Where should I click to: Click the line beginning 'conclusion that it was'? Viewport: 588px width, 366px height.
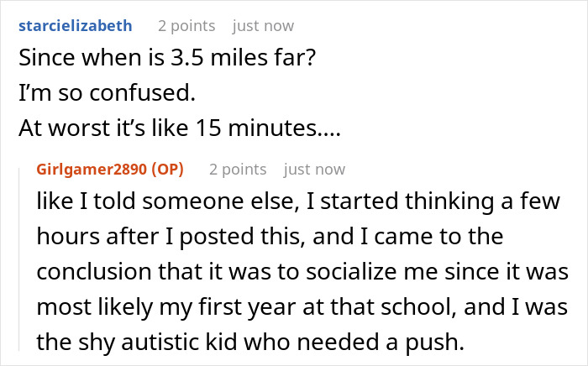(x=302, y=271)
